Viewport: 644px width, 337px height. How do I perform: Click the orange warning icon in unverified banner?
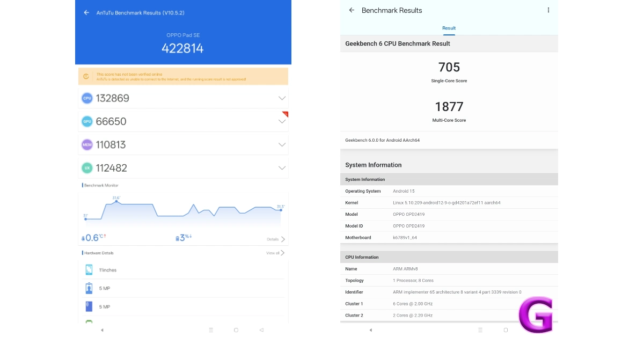pyautogui.click(x=86, y=76)
